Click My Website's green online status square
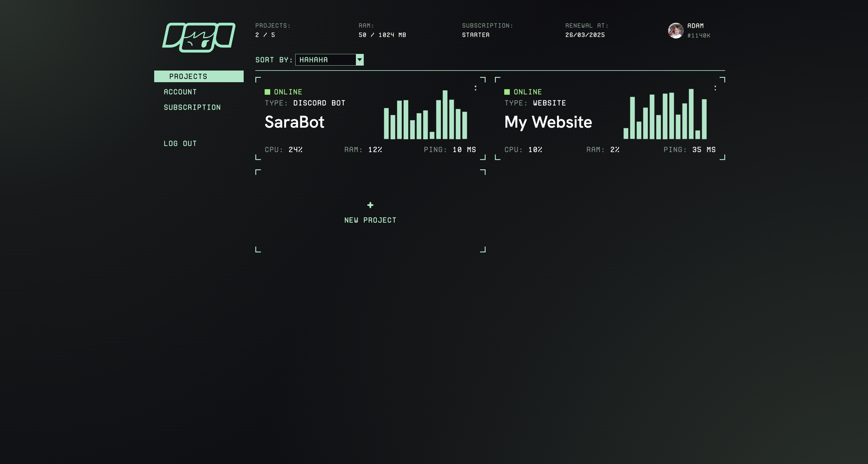The width and height of the screenshot is (868, 464). point(507,92)
